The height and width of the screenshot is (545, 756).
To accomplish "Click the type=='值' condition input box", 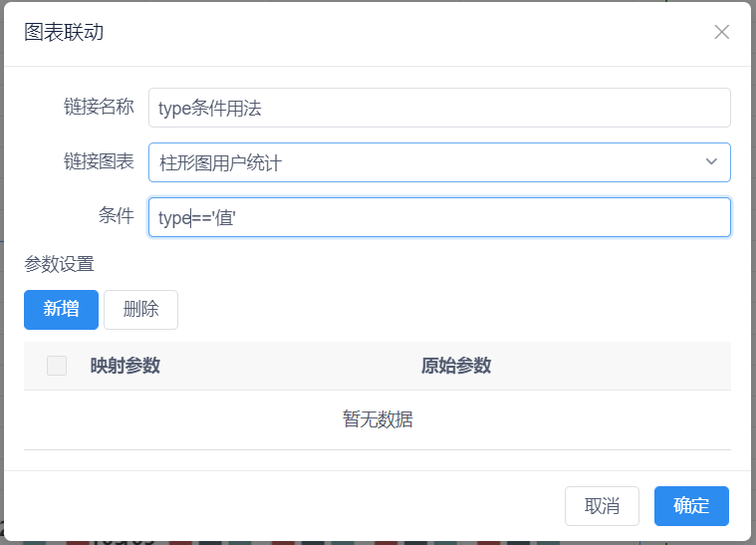I will 439,217.
